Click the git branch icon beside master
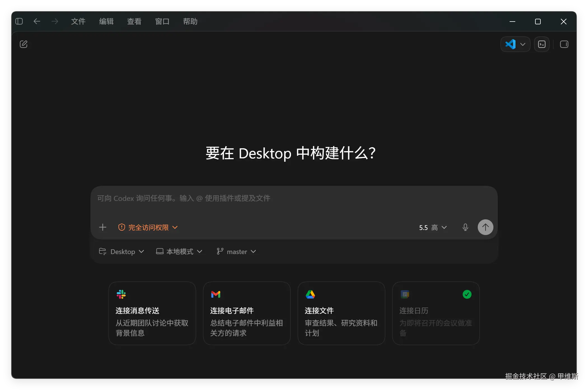Image resolution: width=588 pixels, height=390 pixels. [220, 251]
